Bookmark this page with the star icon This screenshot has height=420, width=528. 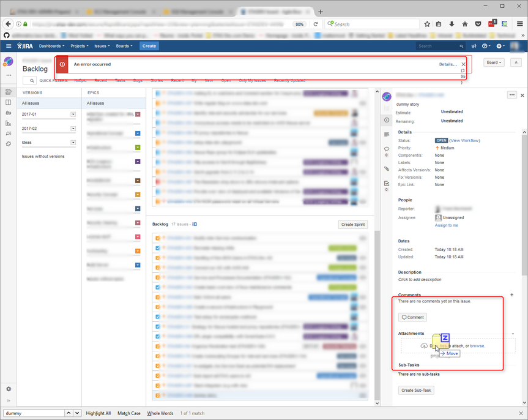click(x=427, y=24)
